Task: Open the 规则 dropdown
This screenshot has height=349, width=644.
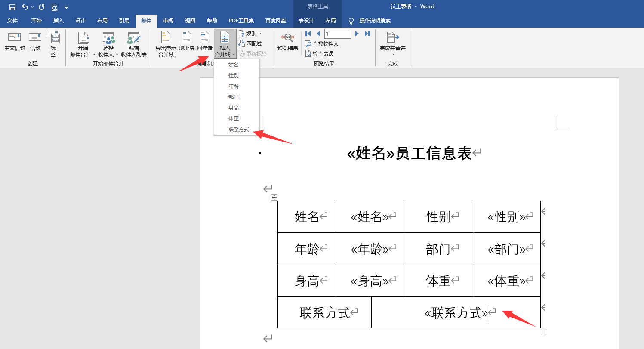Action: (x=250, y=34)
